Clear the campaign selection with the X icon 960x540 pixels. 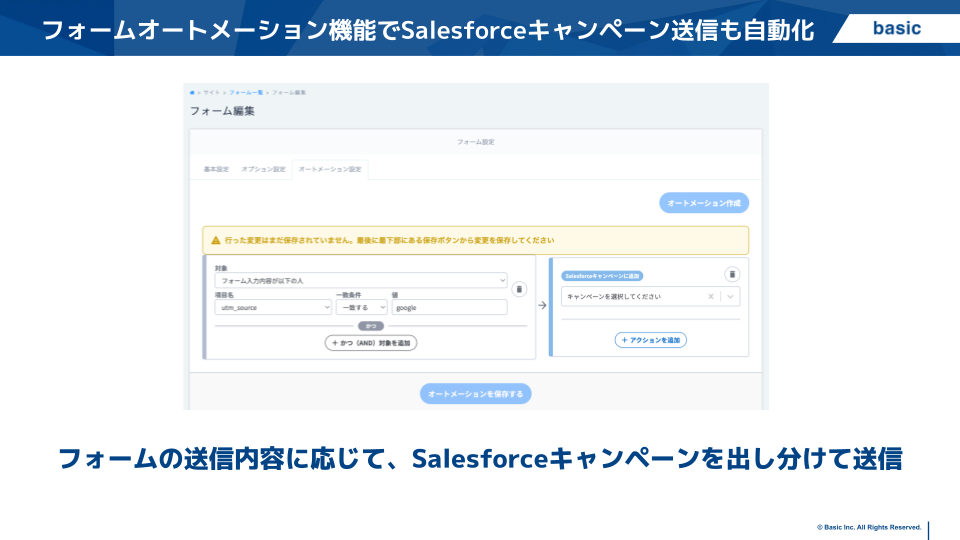[711, 296]
